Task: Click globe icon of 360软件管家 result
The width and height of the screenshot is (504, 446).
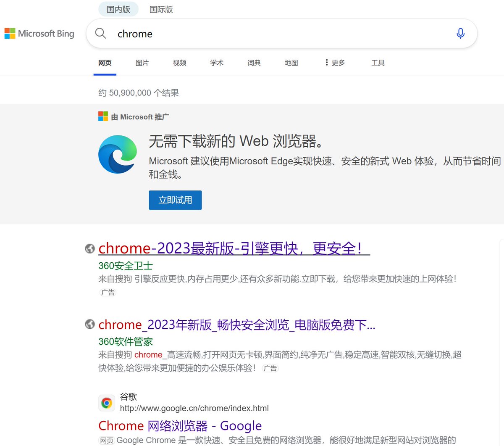Action: click(89, 324)
